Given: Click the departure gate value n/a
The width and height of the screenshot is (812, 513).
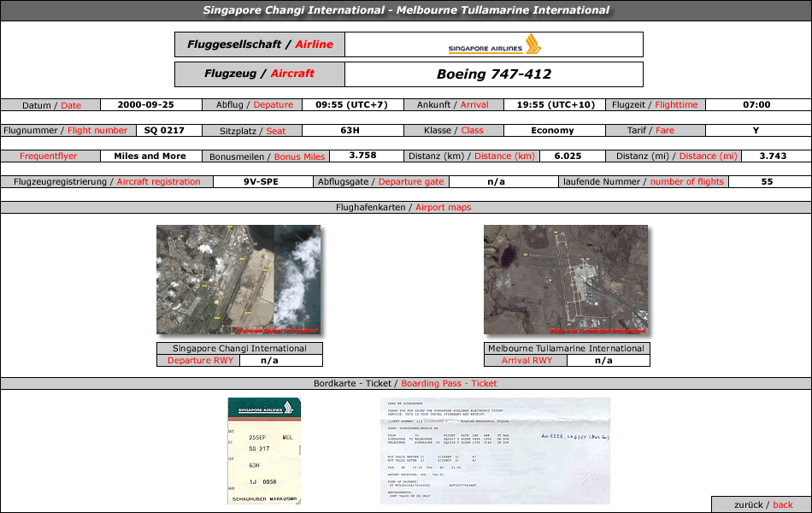Looking at the screenshot, I should 496,182.
